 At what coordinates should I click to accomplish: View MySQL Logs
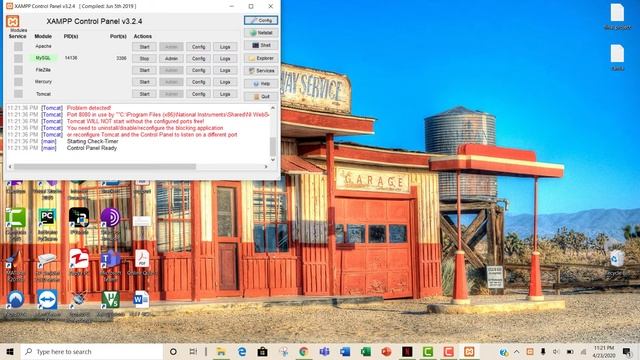click(225, 59)
